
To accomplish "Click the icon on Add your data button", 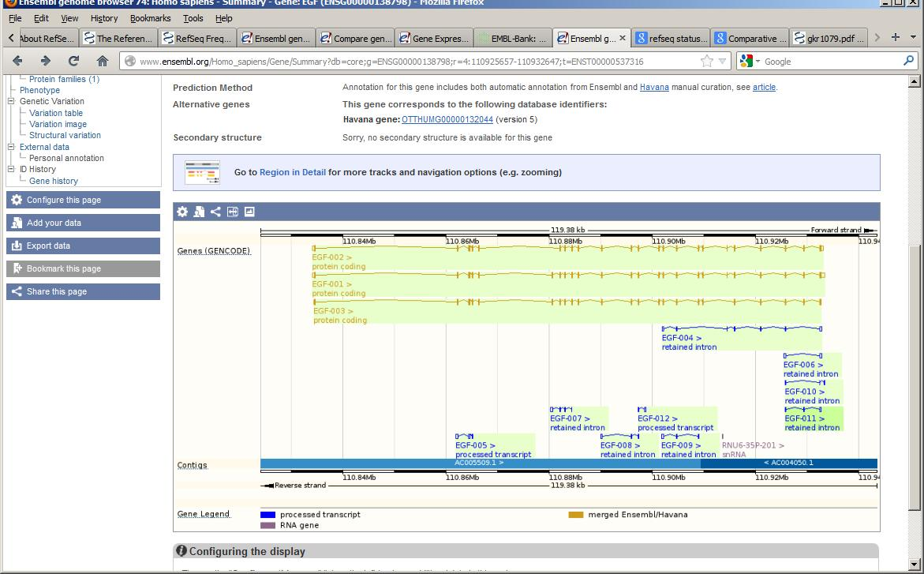I will (x=17, y=223).
